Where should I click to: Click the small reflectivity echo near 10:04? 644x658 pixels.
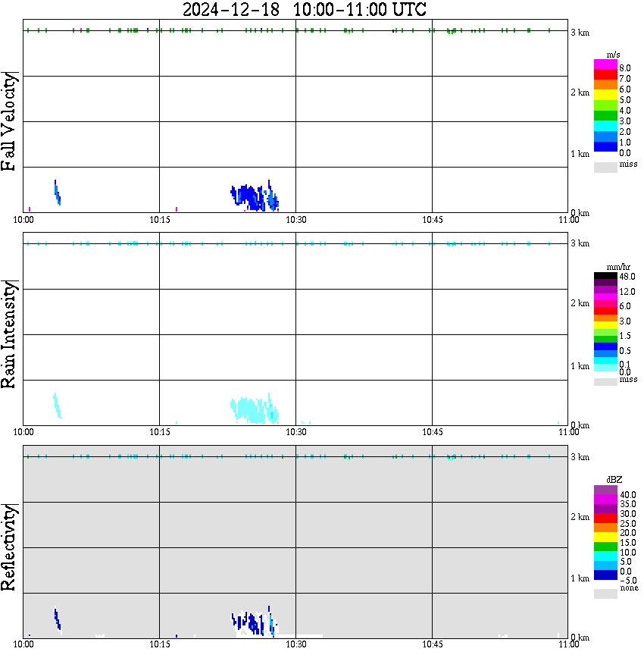coord(58,619)
